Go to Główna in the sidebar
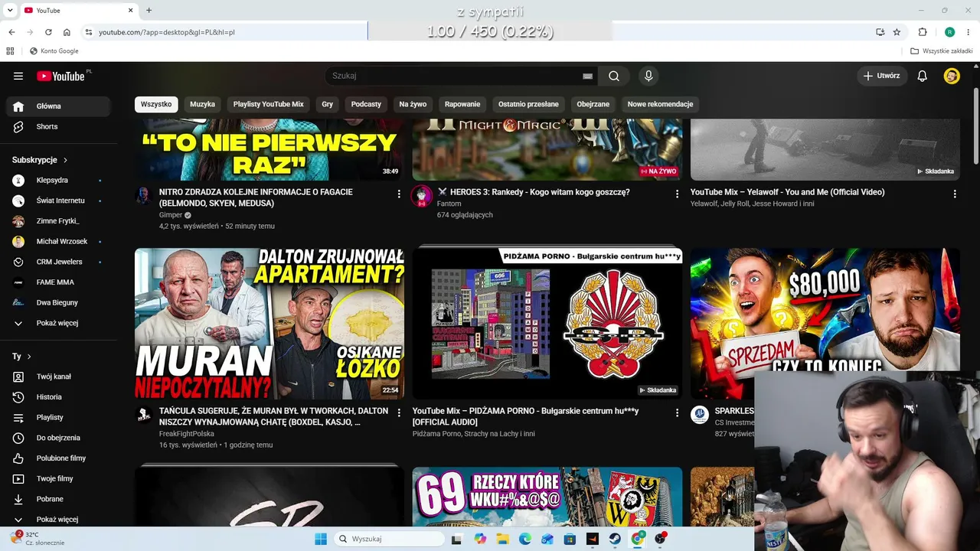The width and height of the screenshot is (980, 551). (x=58, y=106)
